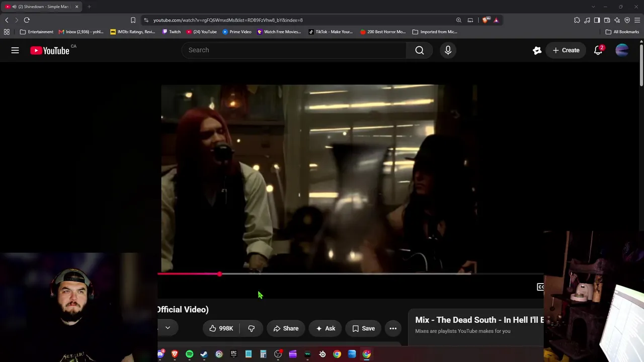Go to the YouTube home logo
Image resolution: width=644 pixels, height=362 pixels.
[x=50, y=50]
